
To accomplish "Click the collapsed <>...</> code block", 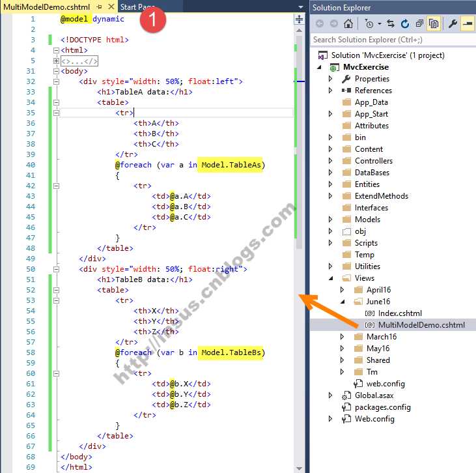I will click(79, 61).
